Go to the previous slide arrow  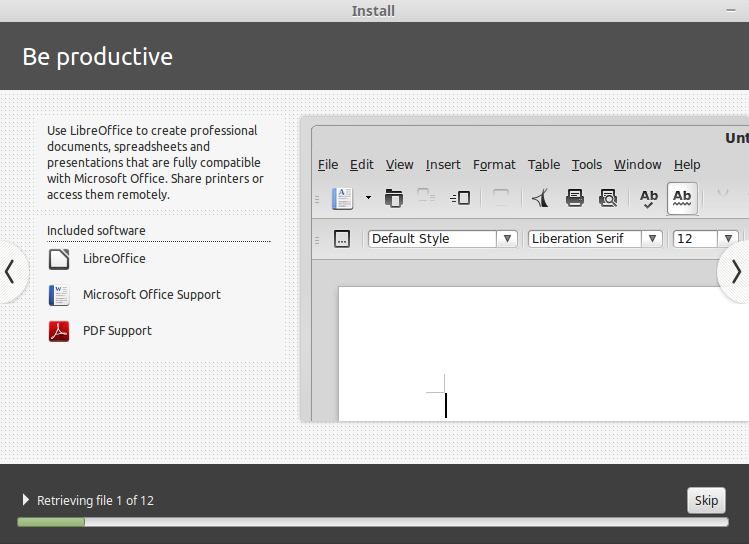[x=11, y=272]
